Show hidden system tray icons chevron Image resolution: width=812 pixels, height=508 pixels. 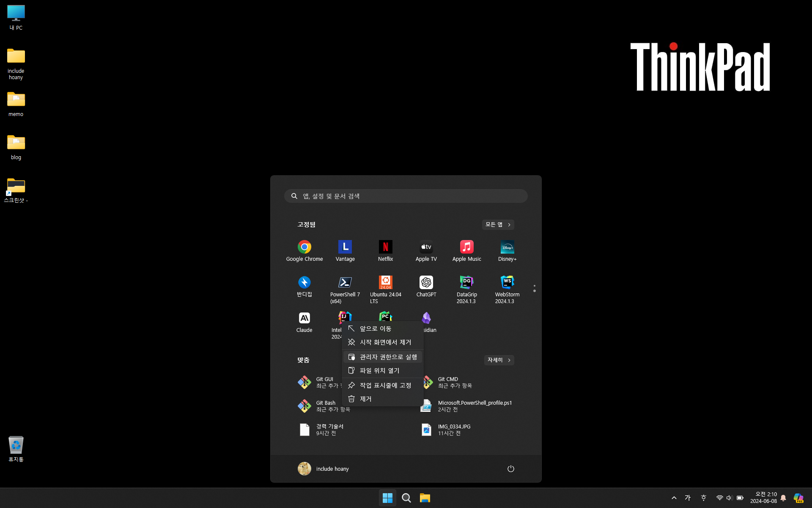(x=674, y=498)
